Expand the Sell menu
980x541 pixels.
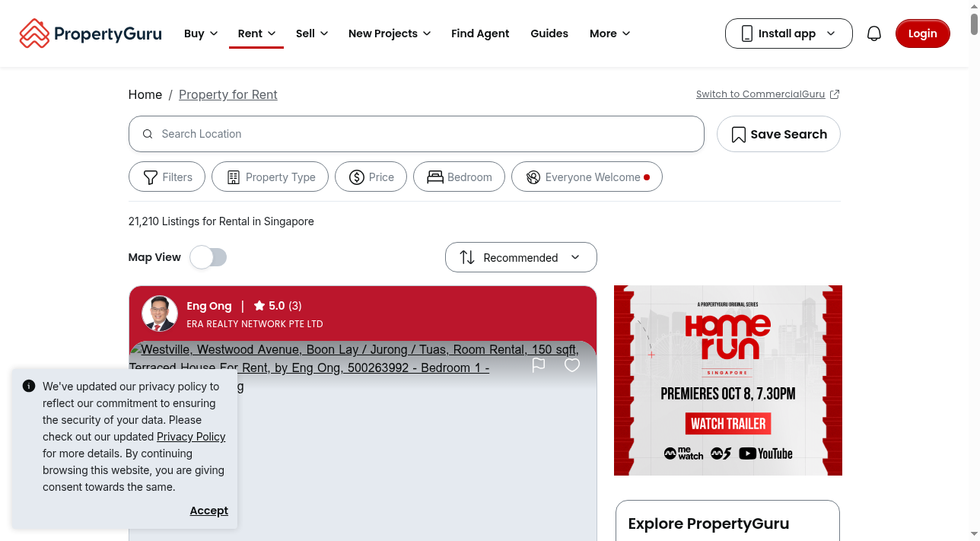(312, 33)
